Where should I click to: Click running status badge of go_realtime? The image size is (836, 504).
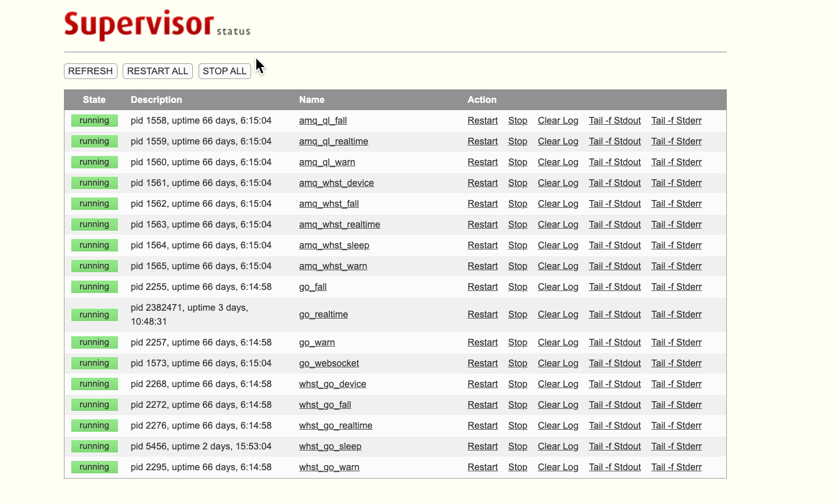[x=94, y=314]
